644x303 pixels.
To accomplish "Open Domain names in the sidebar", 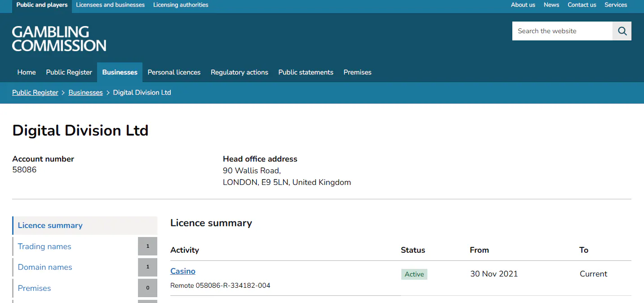I will (x=45, y=267).
